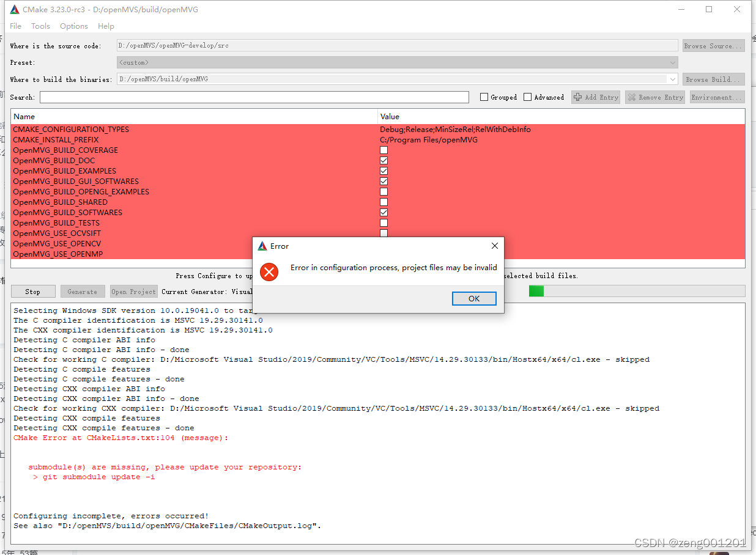756x555 pixels.
Task: Click the CMake logo in the title bar
Action: [x=15, y=9]
